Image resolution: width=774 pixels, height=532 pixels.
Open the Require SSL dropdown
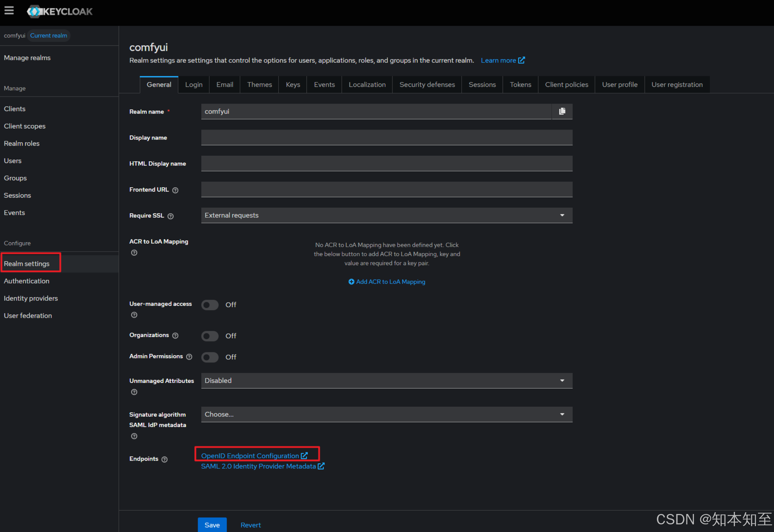tap(386, 215)
